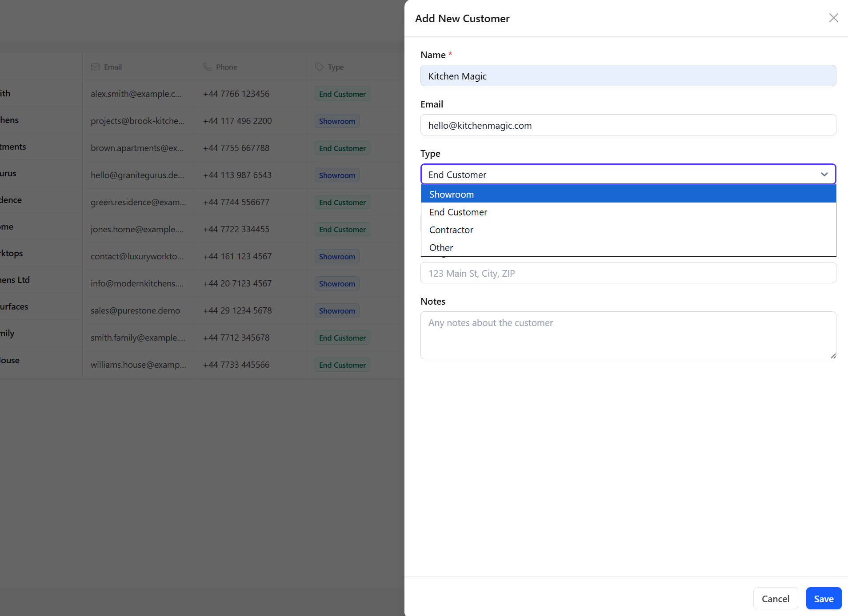Click the Type column tag icon
This screenshot has height=616, width=848.
pos(319,67)
